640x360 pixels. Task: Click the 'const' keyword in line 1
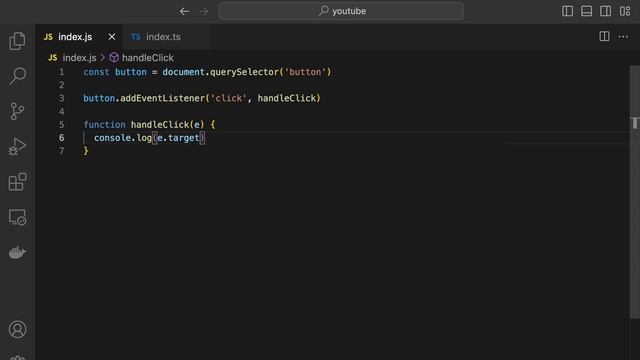[x=96, y=72]
